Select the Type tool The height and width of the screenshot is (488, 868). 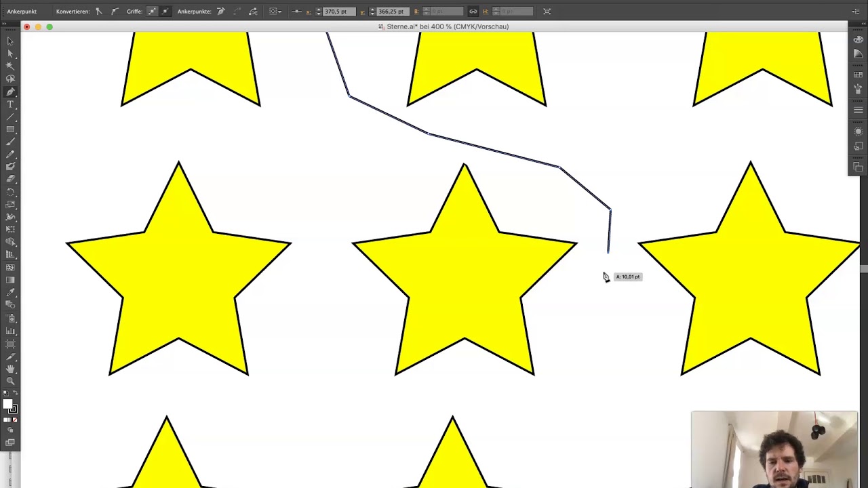10,104
